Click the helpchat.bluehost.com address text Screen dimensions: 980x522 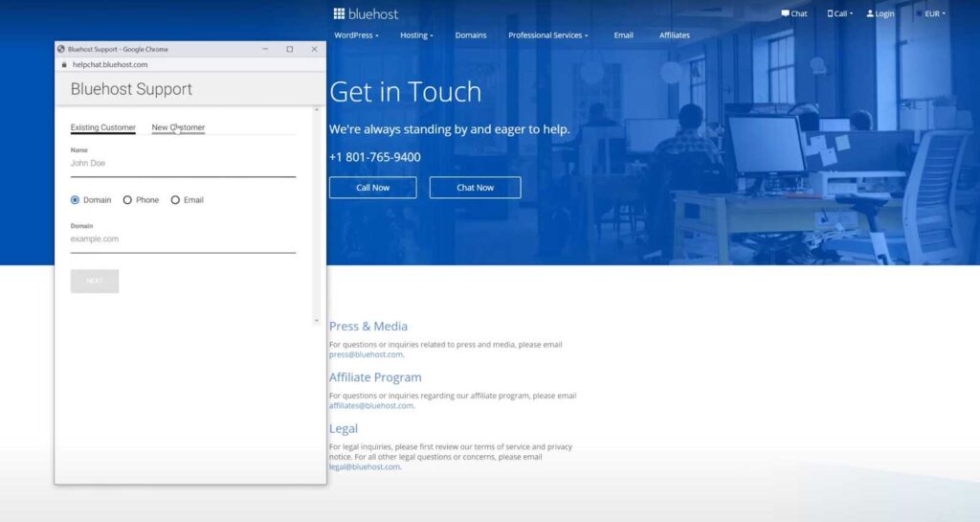click(110, 64)
